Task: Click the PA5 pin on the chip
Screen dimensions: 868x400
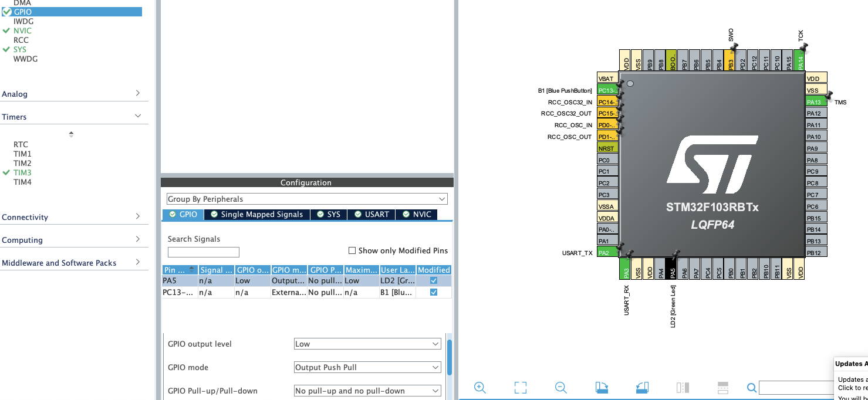Action: [673, 269]
